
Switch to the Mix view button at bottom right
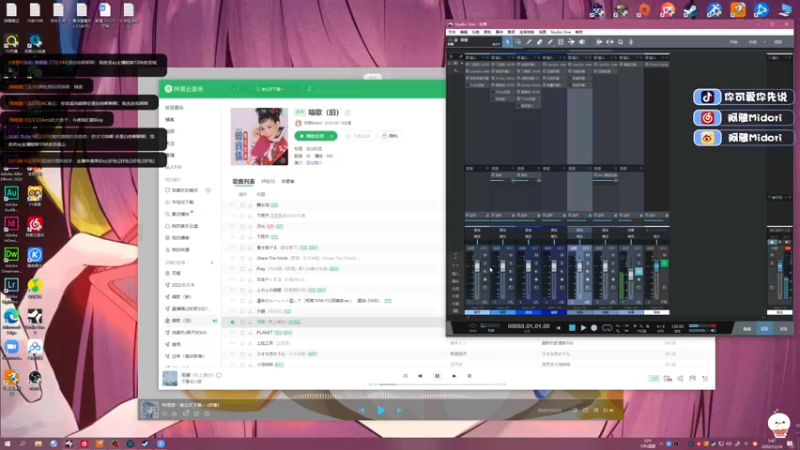point(764,329)
